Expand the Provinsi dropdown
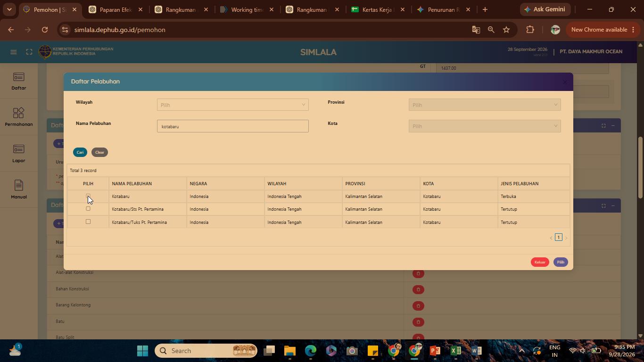 click(x=485, y=105)
